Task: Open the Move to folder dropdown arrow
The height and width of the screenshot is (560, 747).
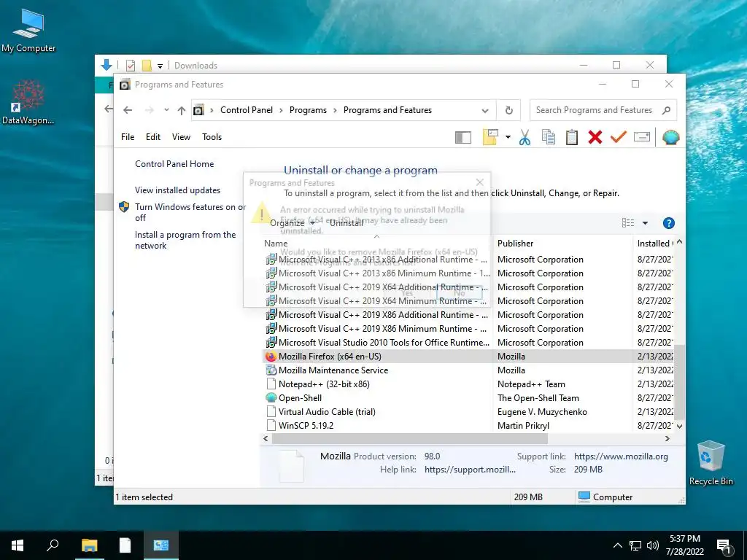Action: pos(508,138)
